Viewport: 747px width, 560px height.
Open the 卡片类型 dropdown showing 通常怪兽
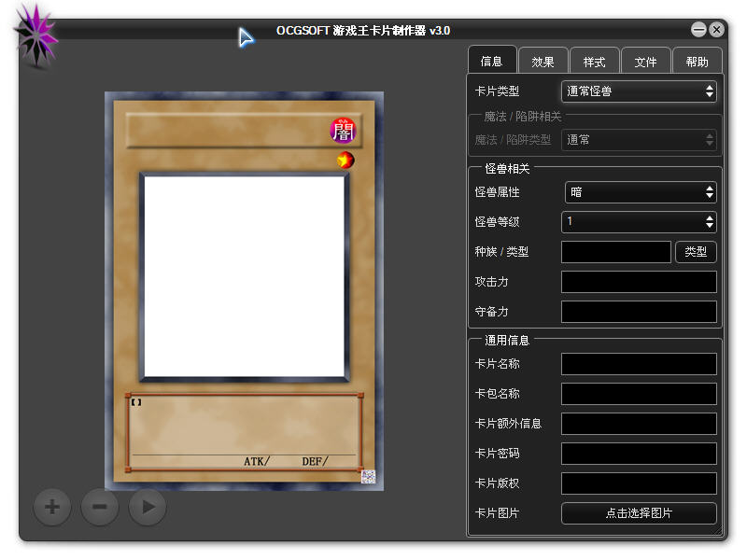[x=639, y=91]
